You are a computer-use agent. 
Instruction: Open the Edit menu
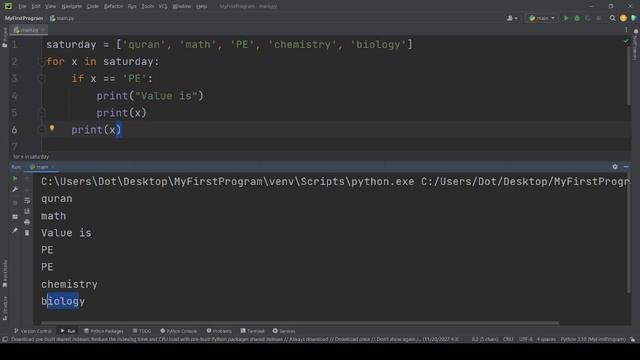[x=36, y=6]
